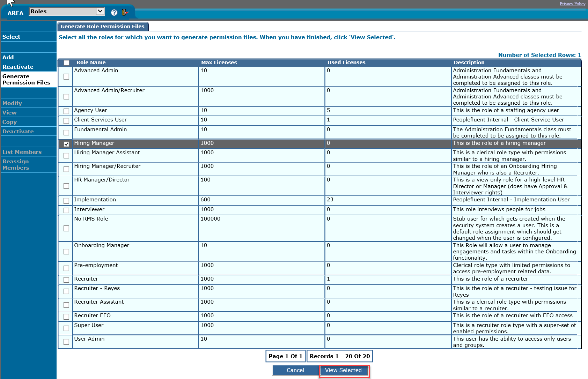588x379 pixels.
Task: Click the Cancel button
Action: [295, 370]
